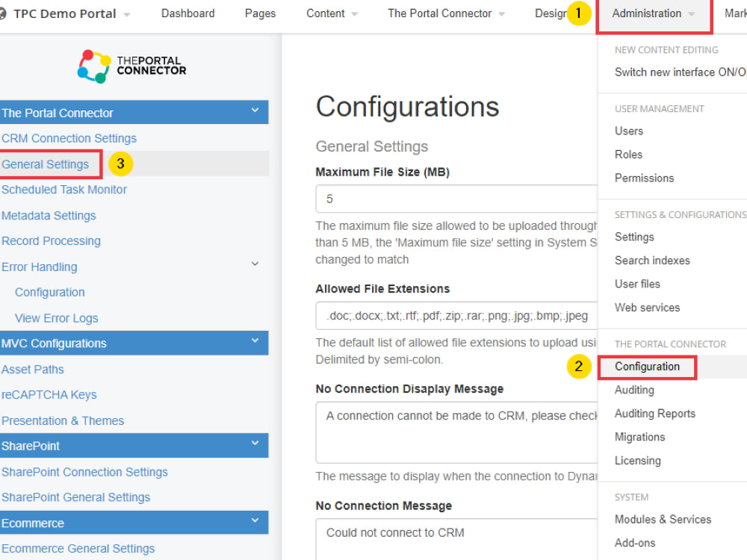The image size is (747, 560).
Task: Open Users under User Management
Action: [629, 131]
